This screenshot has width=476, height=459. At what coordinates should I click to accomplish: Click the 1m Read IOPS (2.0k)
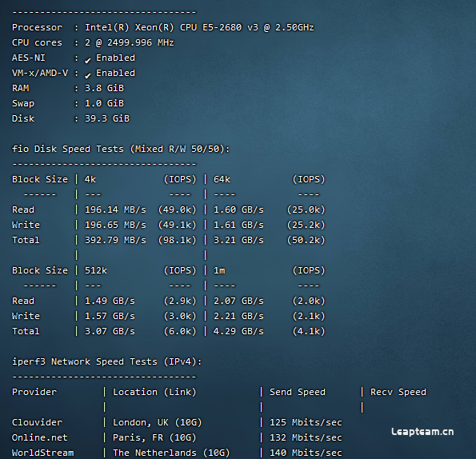(x=309, y=301)
